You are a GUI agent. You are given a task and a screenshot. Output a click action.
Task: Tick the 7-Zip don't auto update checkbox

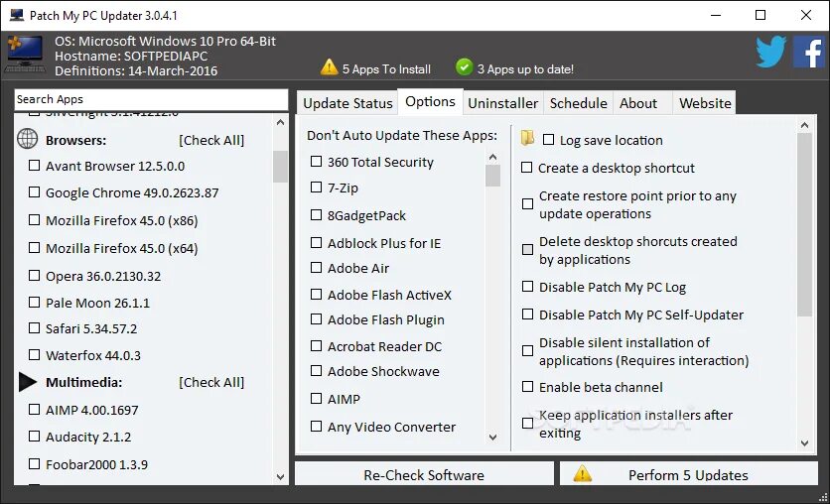[316, 188]
